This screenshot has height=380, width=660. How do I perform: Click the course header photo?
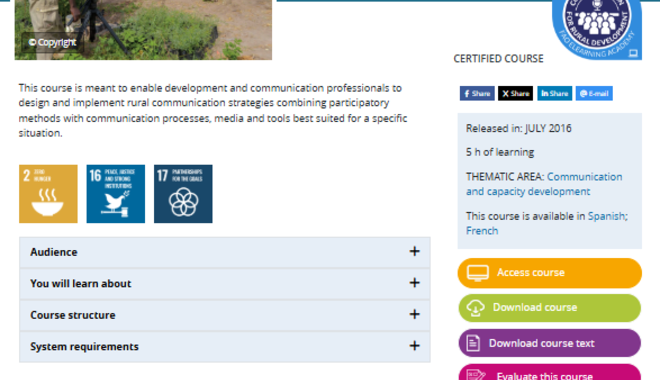[143, 29]
